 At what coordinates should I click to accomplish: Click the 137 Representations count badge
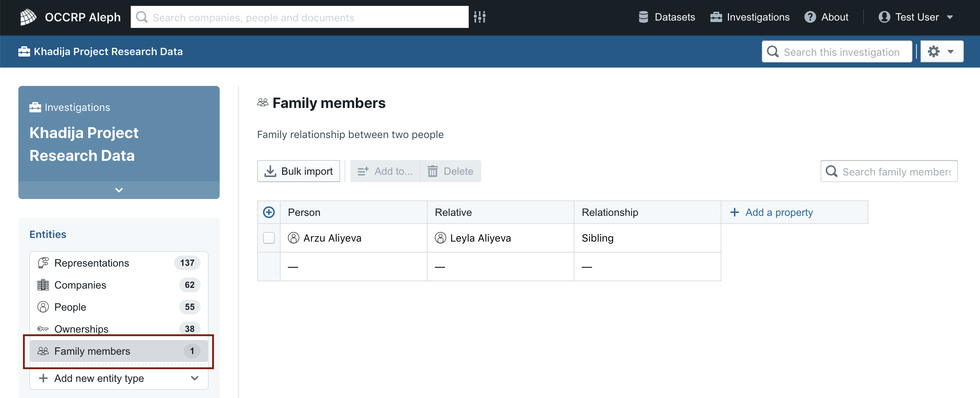(187, 263)
